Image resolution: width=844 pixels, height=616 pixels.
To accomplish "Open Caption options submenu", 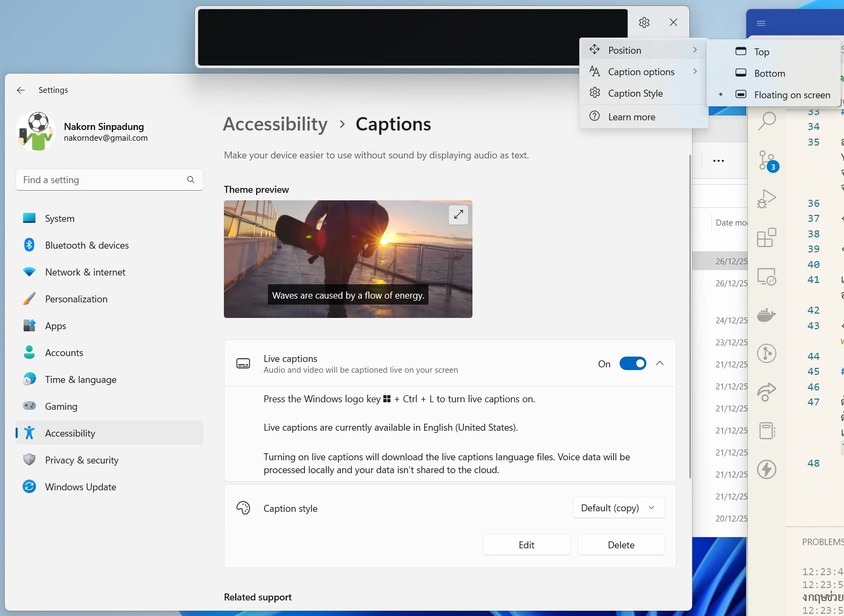I will (x=644, y=71).
